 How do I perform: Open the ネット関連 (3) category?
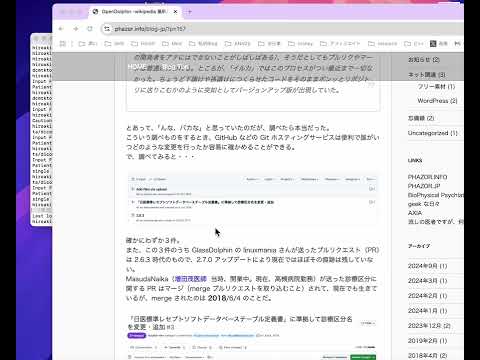tap(427, 75)
